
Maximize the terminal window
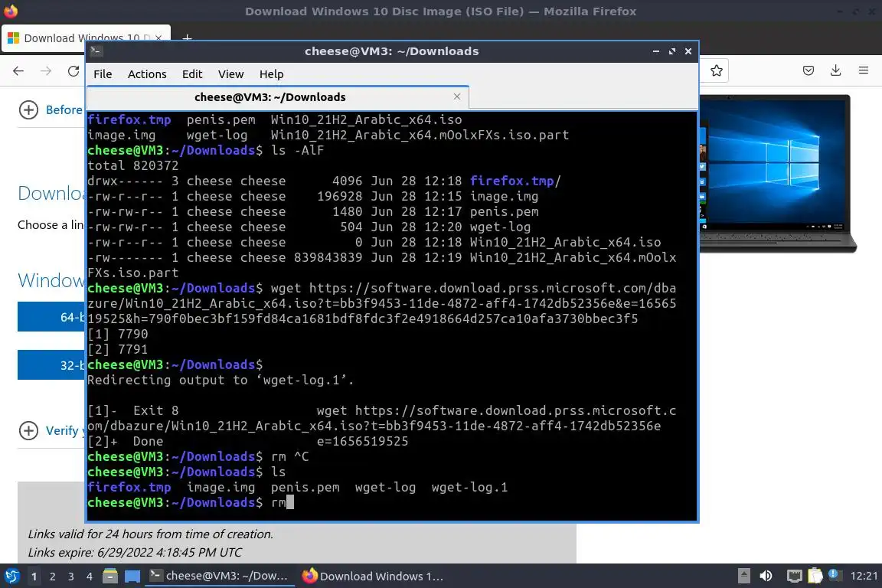click(x=671, y=51)
